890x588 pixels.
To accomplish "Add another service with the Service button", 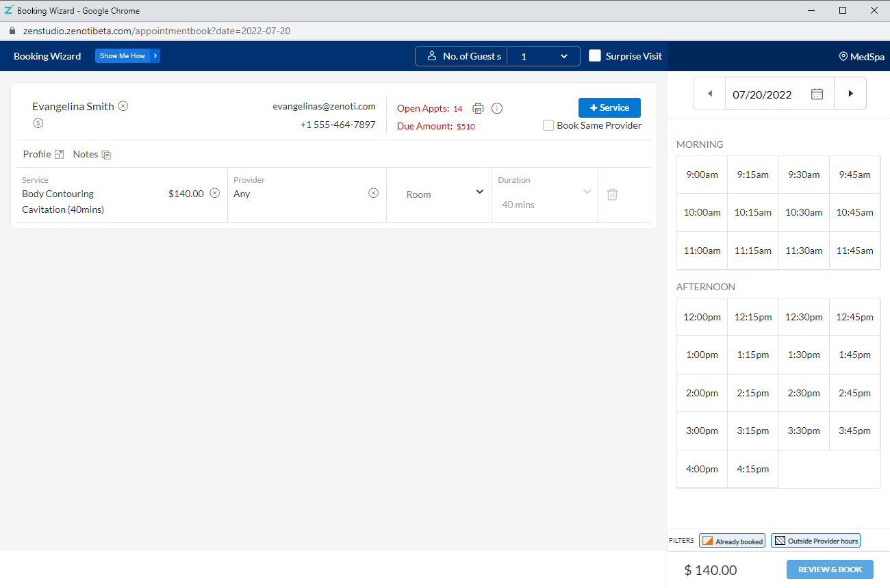I will click(609, 107).
